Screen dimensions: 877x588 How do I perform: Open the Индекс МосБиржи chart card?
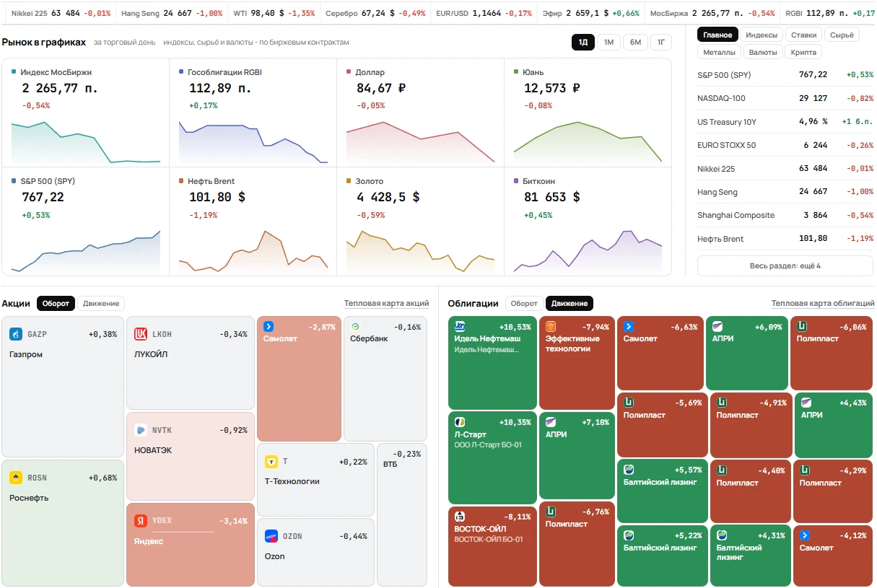point(86,113)
